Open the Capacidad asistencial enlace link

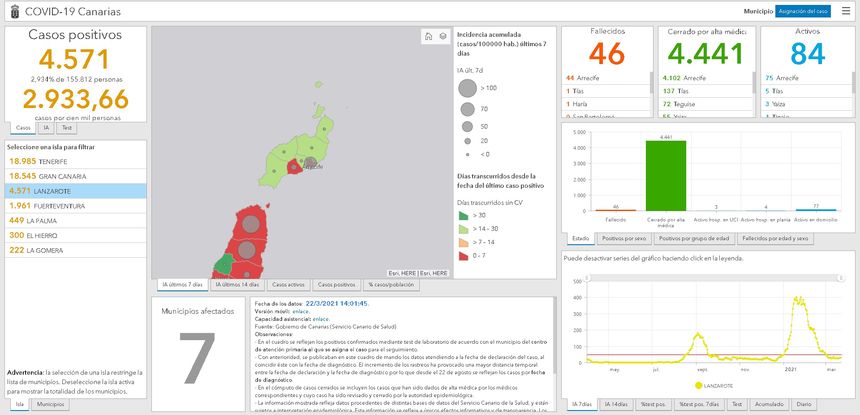[x=321, y=319]
